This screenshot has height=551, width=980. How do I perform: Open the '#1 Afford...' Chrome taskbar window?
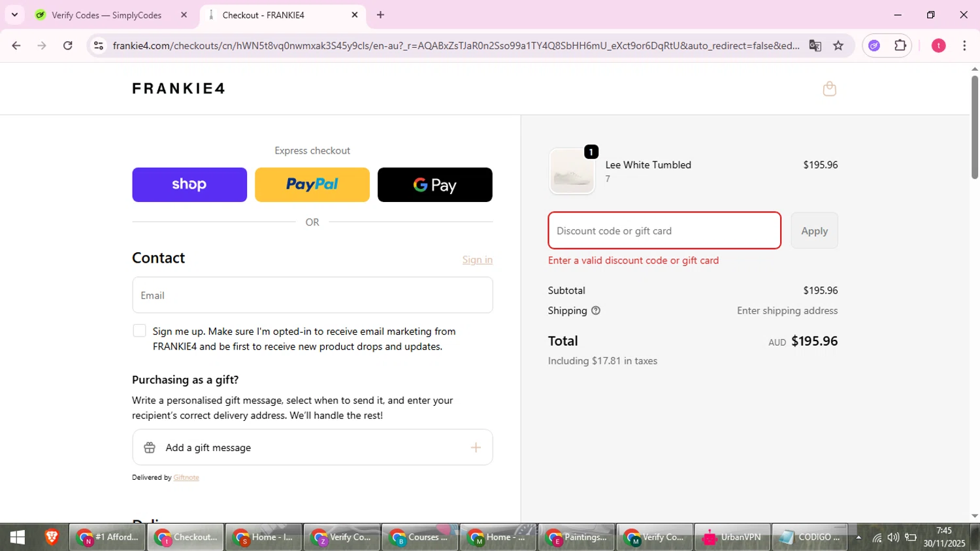point(107,537)
